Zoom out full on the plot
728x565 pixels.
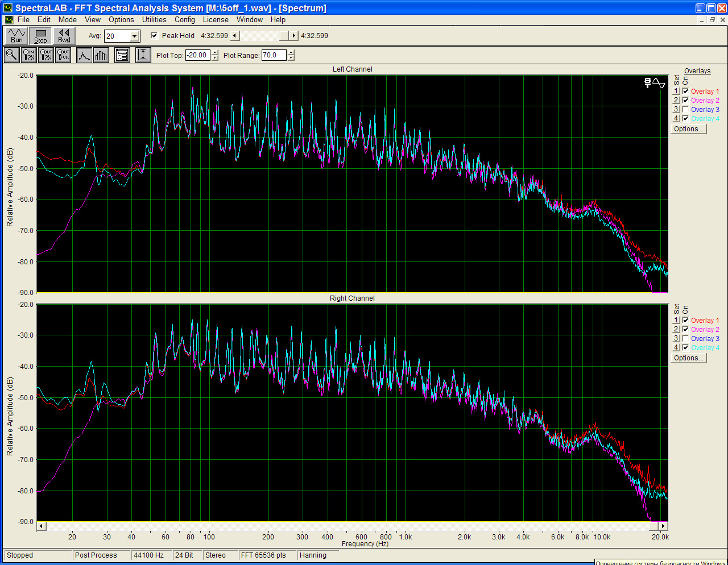[64, 55]
